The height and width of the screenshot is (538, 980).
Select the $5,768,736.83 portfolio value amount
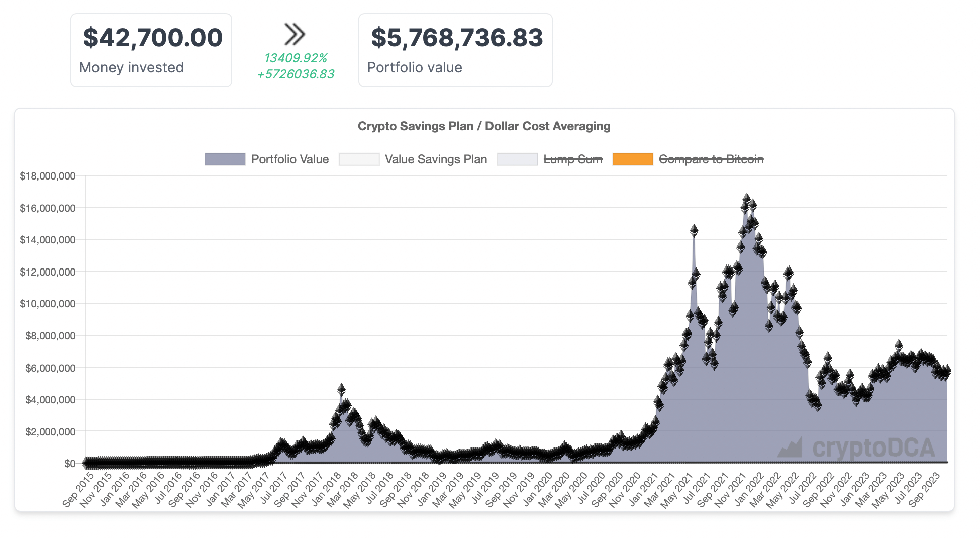[x=456, y=38]
